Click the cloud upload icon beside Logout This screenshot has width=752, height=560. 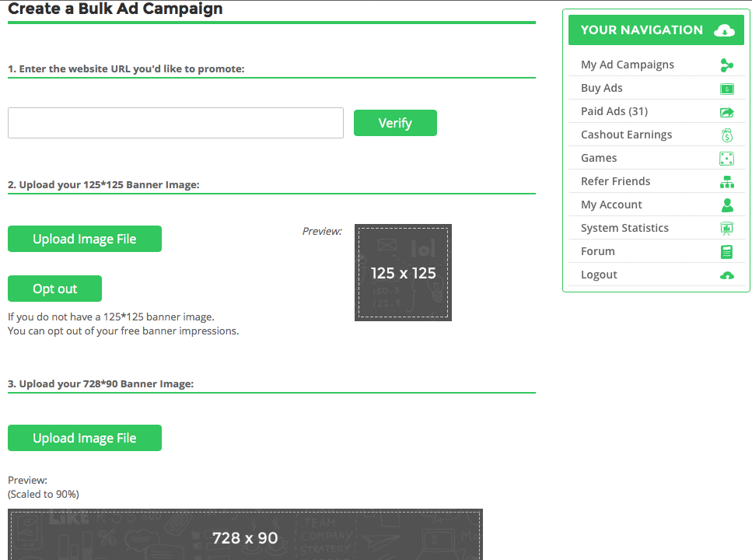tap(726, 275)
